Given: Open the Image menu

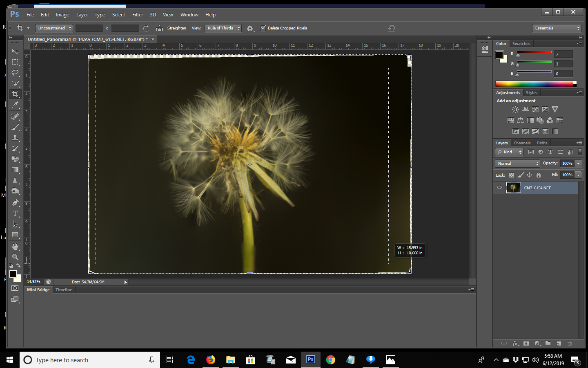Looking at the screenshot, I should [x=62, y=15].
